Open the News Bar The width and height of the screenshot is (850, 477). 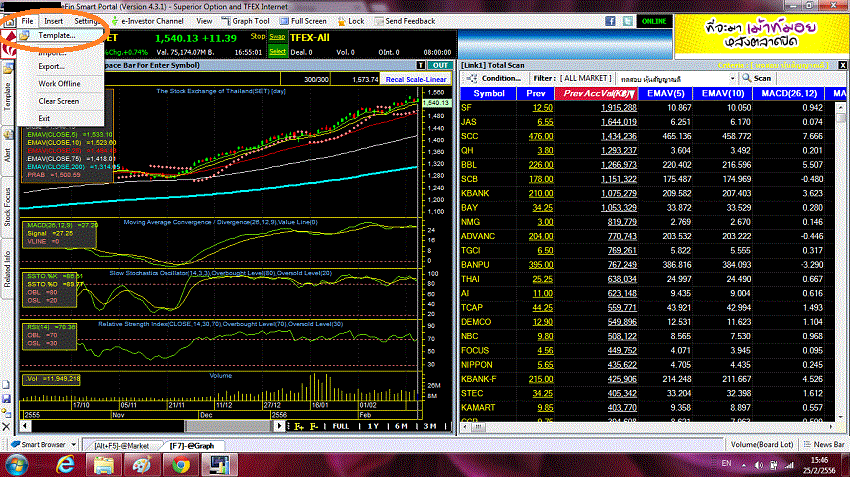click(x=824, y=444)
